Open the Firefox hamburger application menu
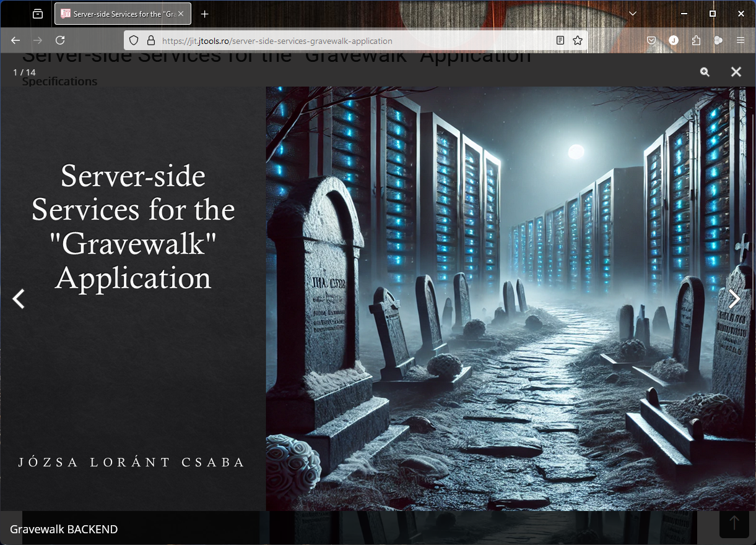Screen dimensions: 756x545 741,40
